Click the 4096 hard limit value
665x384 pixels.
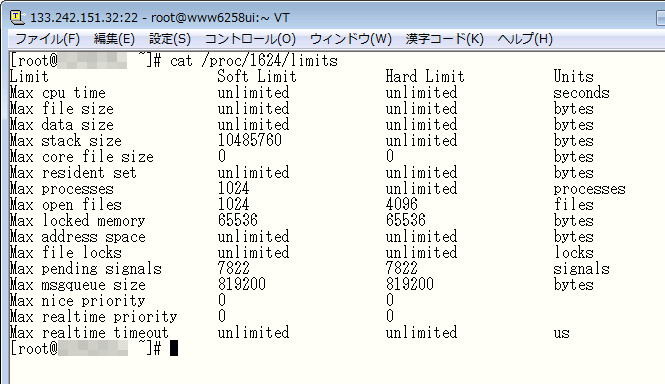[x=401, y=205]
